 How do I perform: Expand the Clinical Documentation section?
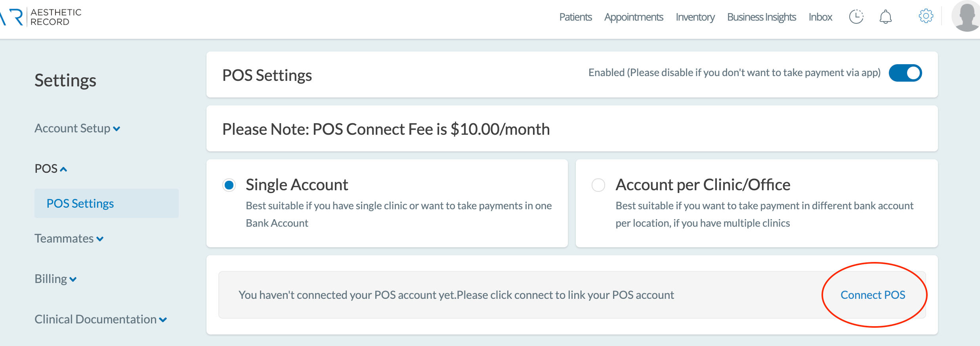point(101,319)
